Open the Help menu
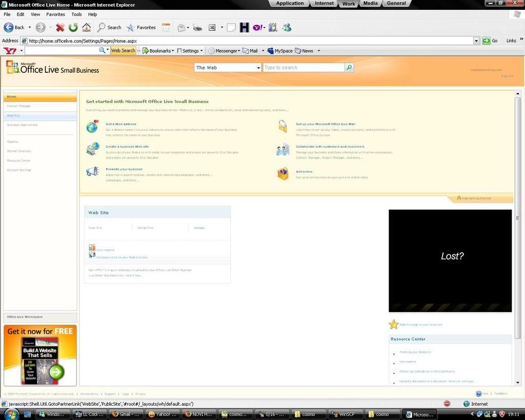 pos(92,14)
